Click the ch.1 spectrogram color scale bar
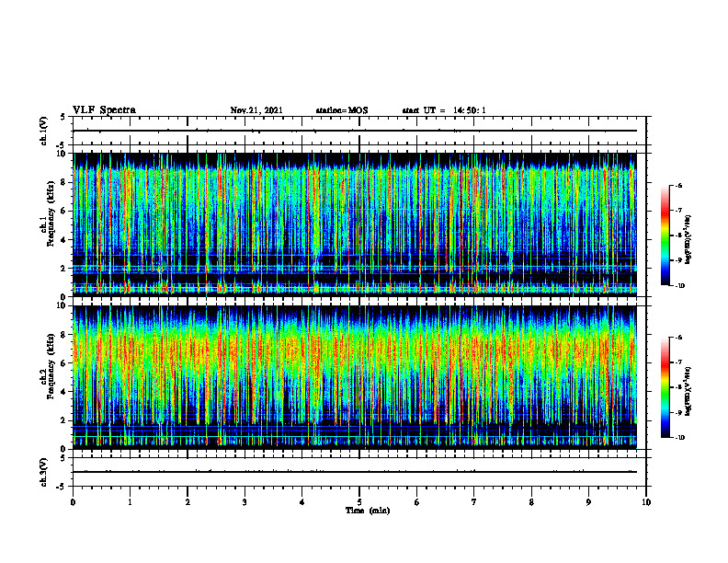The height and width of the screenshot is (563, 728). 665,236
